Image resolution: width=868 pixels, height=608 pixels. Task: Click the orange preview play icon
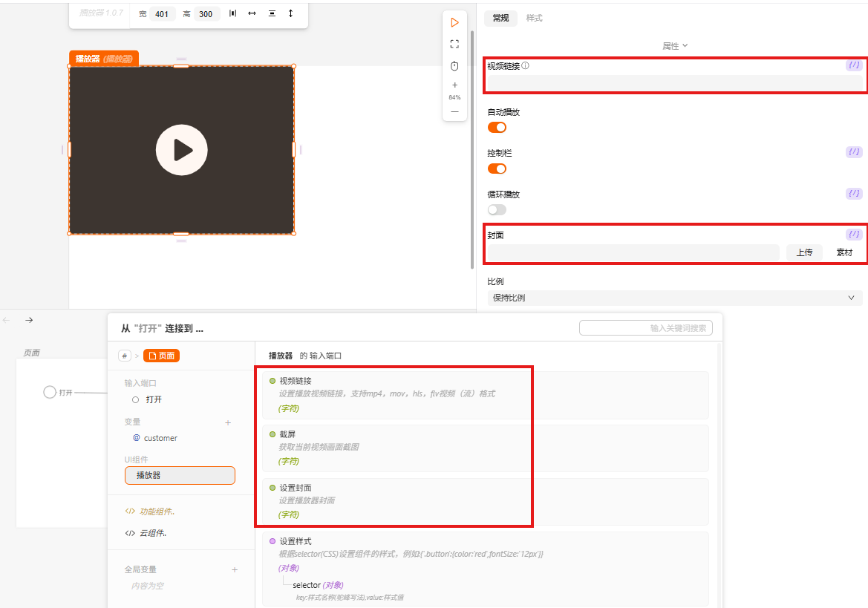[x=454, y=23]
